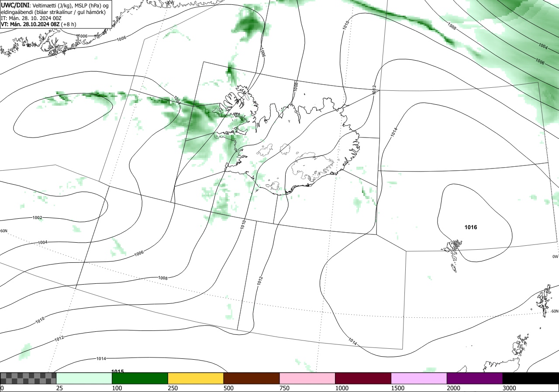Select the 1002 isobar label

[x=38, y=217]
